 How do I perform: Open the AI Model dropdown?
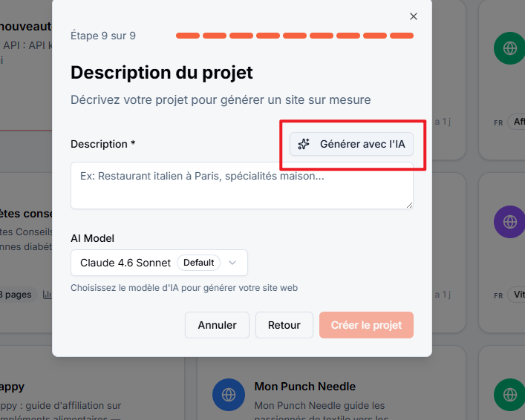point(159,263)
